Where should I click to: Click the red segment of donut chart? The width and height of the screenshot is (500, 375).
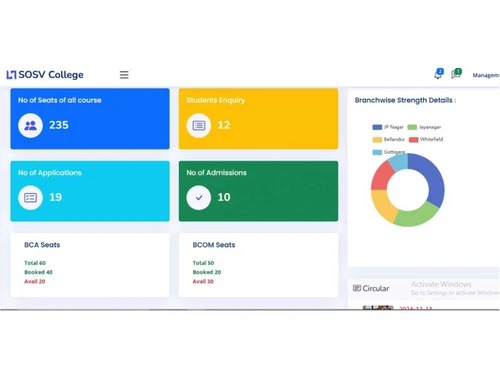(x=382, y=177)
